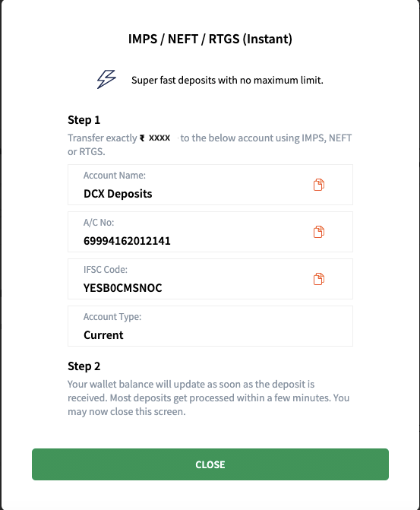This screenshot has height=510, width=420.
Task: Click the wallet balance update description
Action: coord(208,398)
